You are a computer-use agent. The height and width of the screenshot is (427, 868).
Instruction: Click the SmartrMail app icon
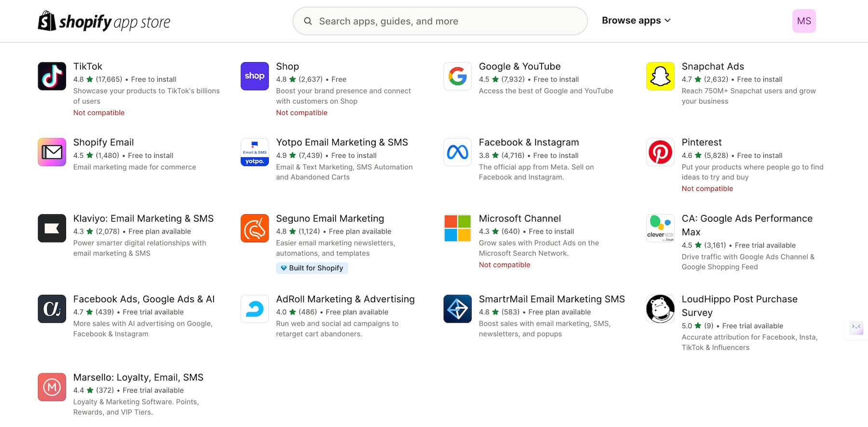457,309
